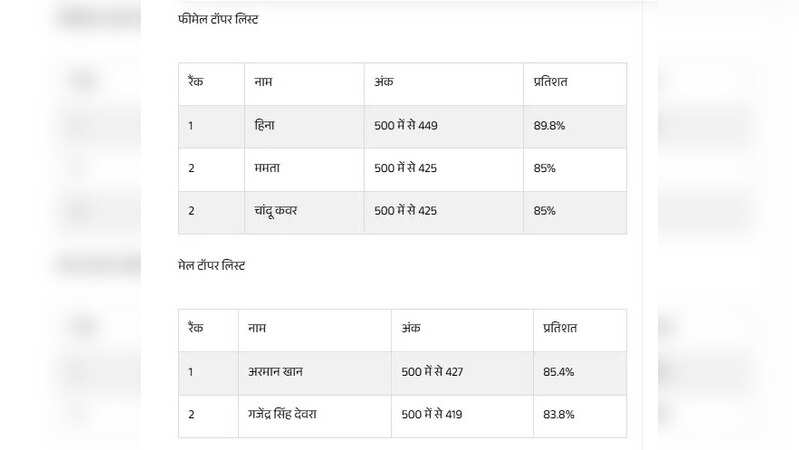Click the गजेंद्र सिंह देवरा name cell

pyautogui.click(x=298, y=414)
